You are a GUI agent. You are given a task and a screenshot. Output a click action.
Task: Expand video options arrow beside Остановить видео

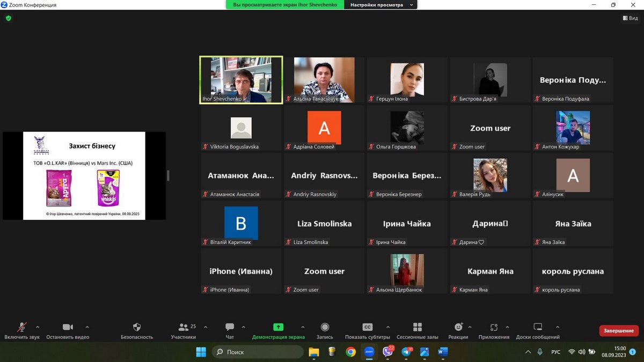(x=87, y=327)
